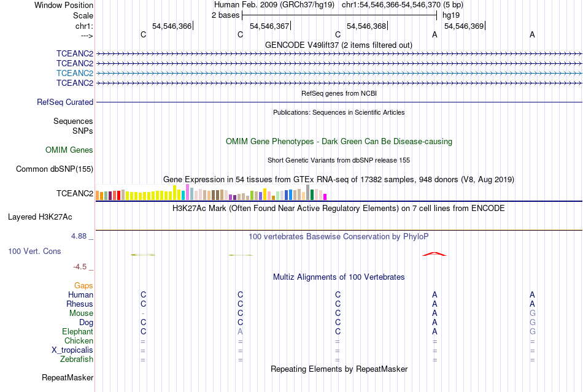
Task: Click the Sequences label under Publications track
Action: tap(73, 121)
